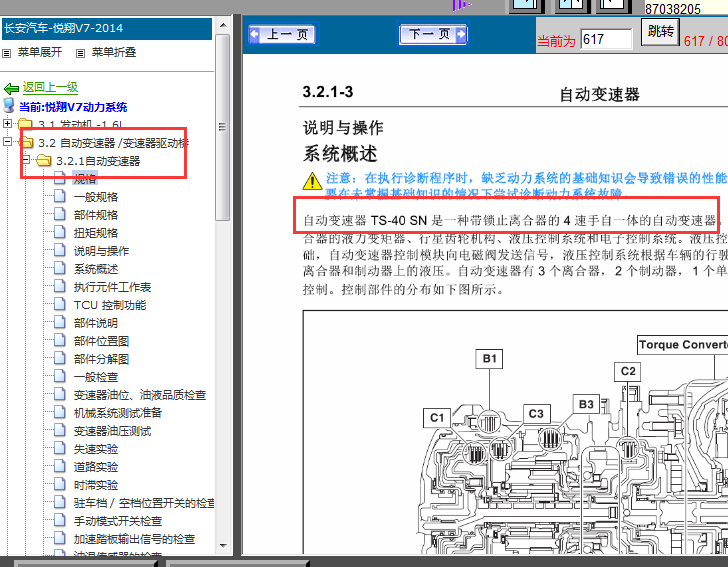Click page icon beside 道路实验
The height and width of the screenshot is (567, 728).
tap(60, 466)
